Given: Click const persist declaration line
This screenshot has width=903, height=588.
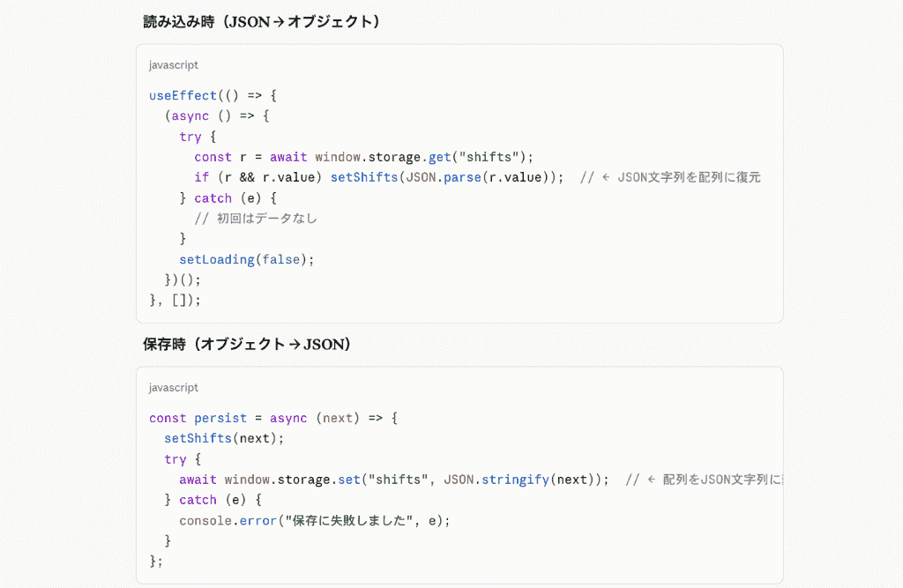Looking at the screenshot, I should tap(273, 418).
